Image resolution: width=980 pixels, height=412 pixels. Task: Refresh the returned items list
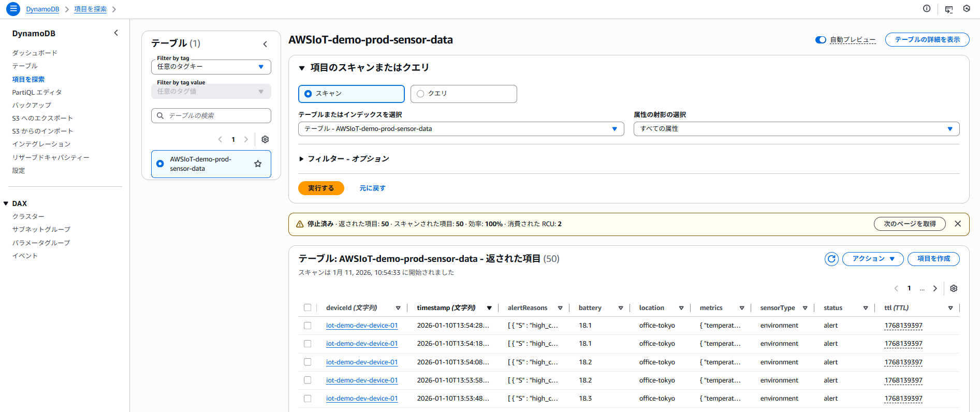831,259
